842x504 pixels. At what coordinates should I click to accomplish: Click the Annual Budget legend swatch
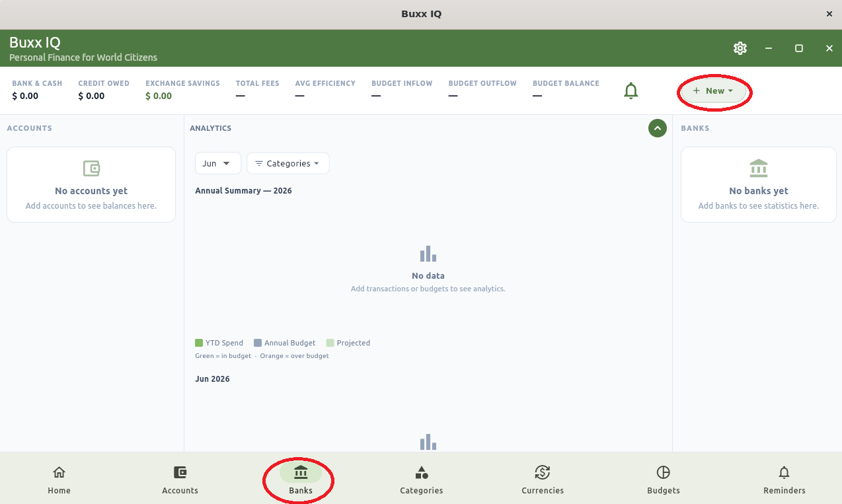click(x=258, y=343)
